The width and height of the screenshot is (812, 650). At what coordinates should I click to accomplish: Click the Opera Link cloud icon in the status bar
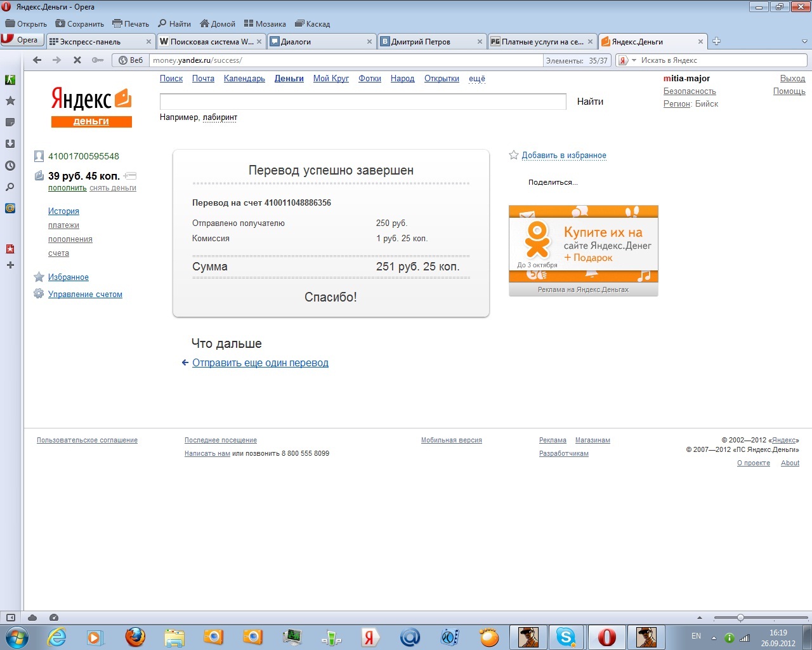[x=32, y=618]
